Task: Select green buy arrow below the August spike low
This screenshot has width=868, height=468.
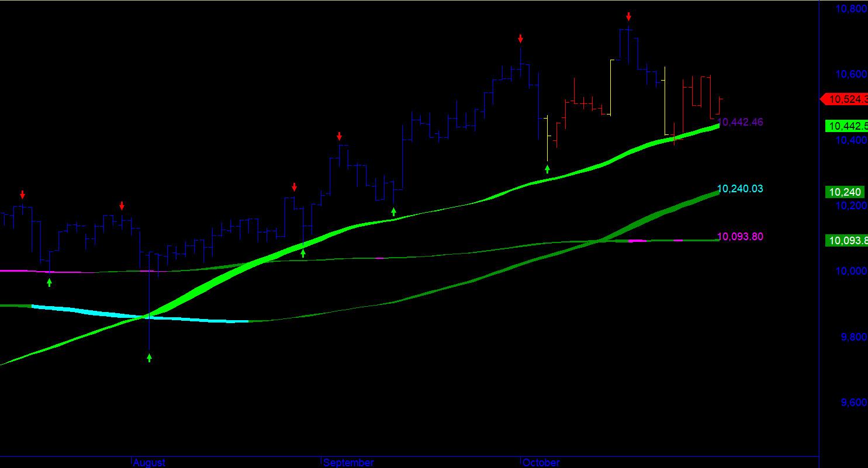Action: pyautogui.click(x=149, y=358)
